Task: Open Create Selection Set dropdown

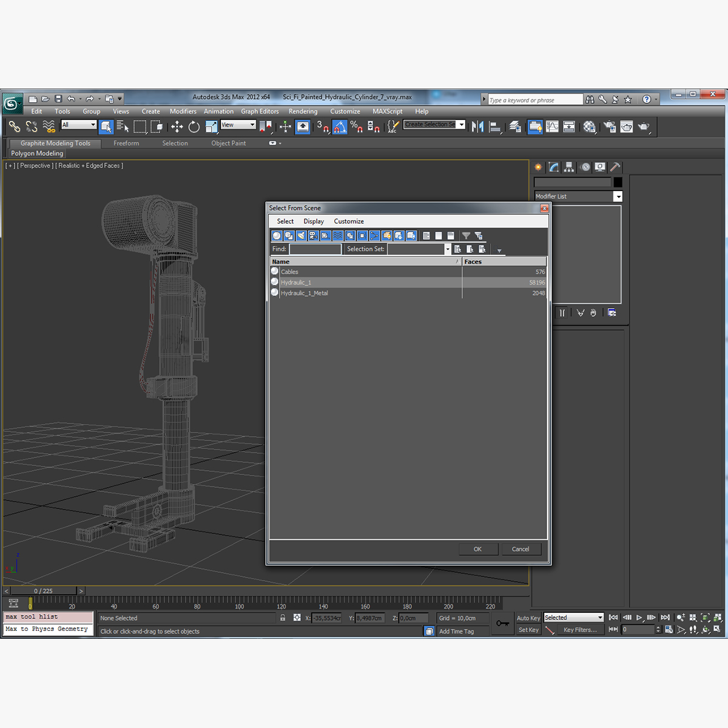Action: [461, 124]
